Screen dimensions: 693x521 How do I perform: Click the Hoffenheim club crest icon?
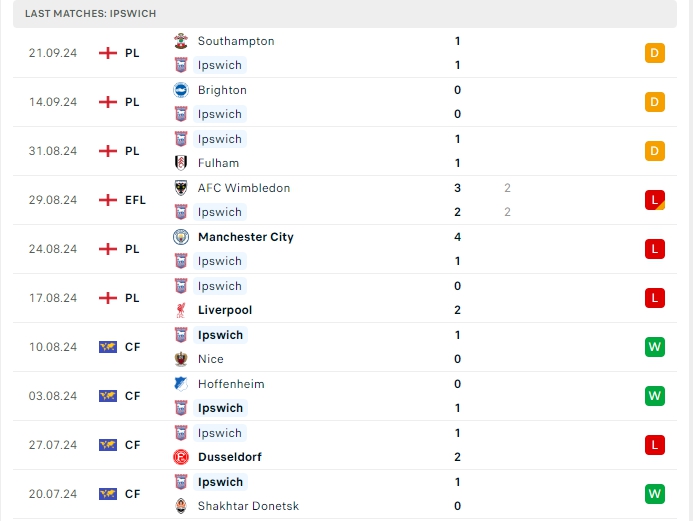point(181,384)
